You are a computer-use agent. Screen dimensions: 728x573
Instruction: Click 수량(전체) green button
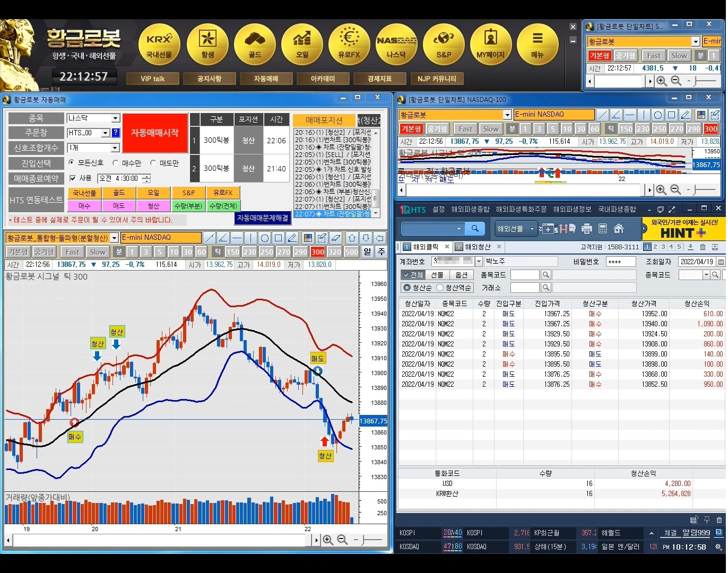(x=223, y=206)
